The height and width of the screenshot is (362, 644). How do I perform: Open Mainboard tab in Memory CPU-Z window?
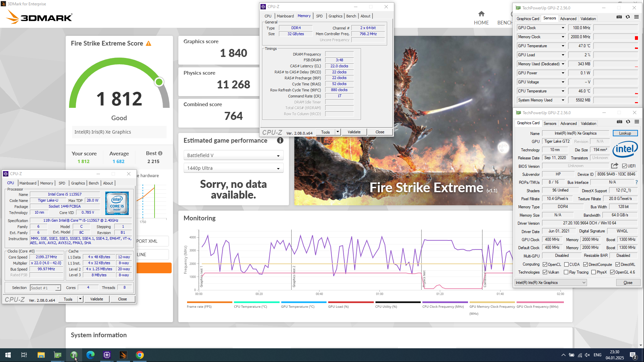point(285,16)
